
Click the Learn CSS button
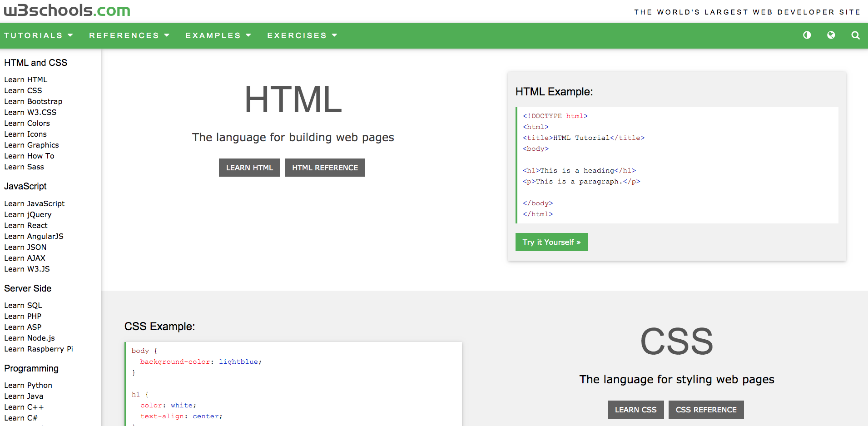point(635,410)
